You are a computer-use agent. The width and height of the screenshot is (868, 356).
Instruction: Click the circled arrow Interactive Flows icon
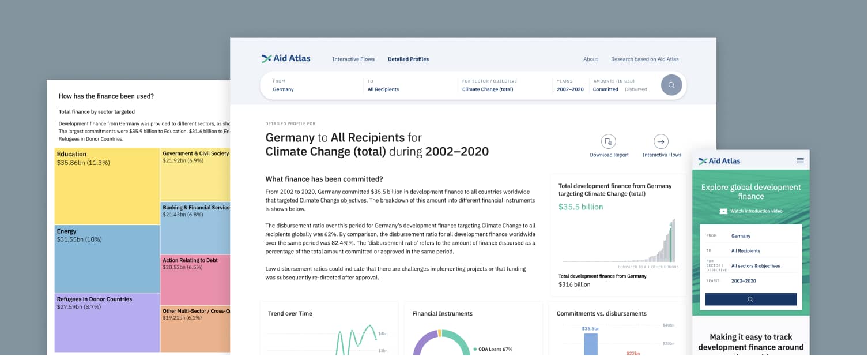661,141
